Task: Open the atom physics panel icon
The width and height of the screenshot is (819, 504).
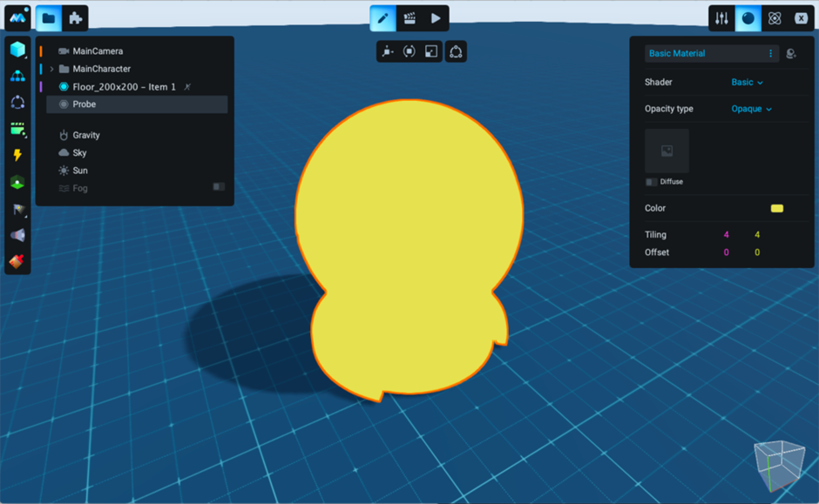Action: click(775, 18)
